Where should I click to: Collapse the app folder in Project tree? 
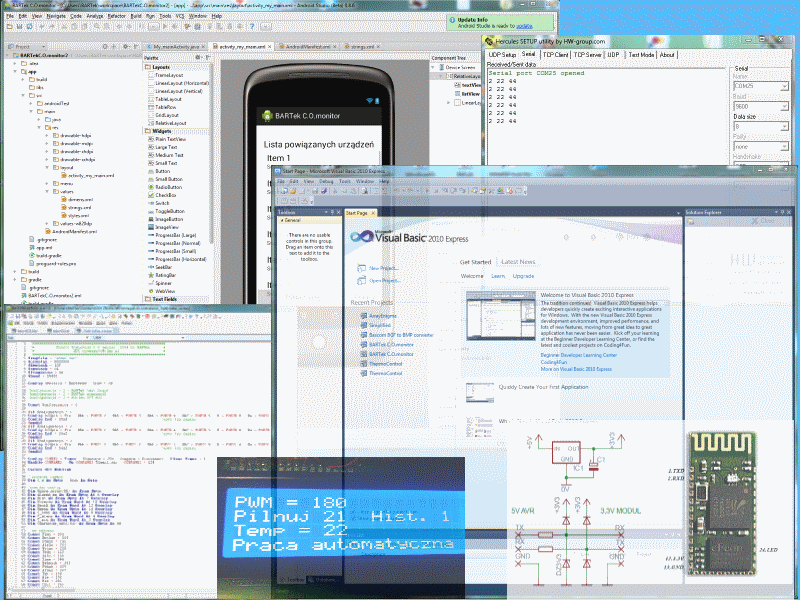15,71
